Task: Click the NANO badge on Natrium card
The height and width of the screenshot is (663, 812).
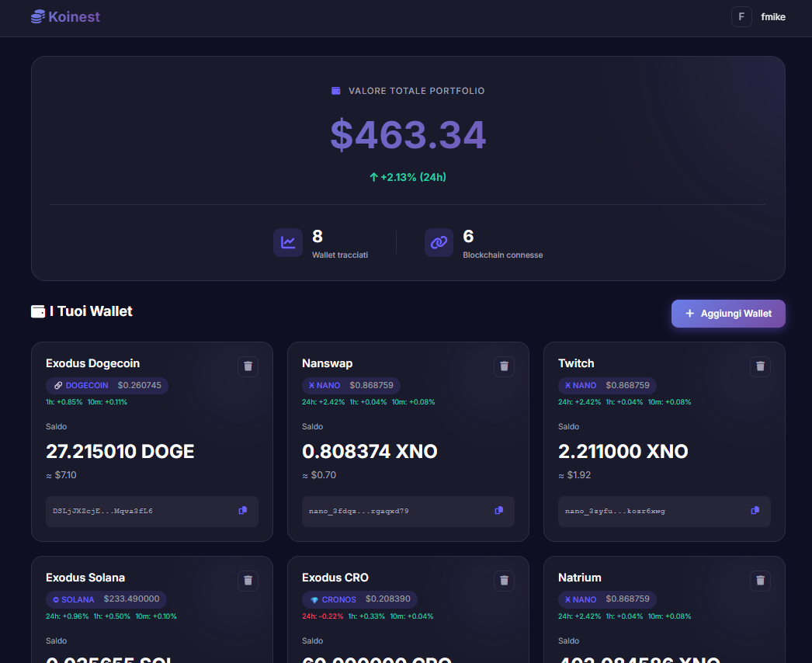Action: pos(607,599)
